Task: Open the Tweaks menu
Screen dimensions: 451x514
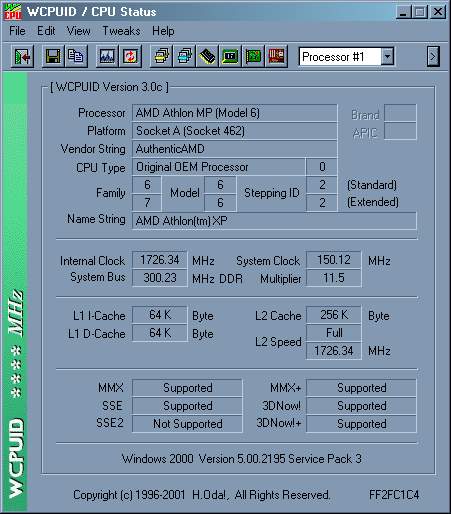Action: 121,31
